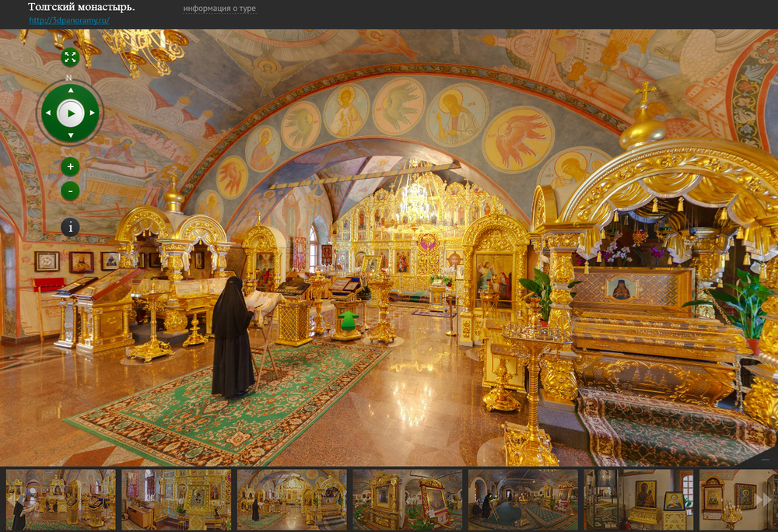This screenshot has width=778, height=532.
Task: Pan the panorama up with the up arrow
Action: (71, 90)
